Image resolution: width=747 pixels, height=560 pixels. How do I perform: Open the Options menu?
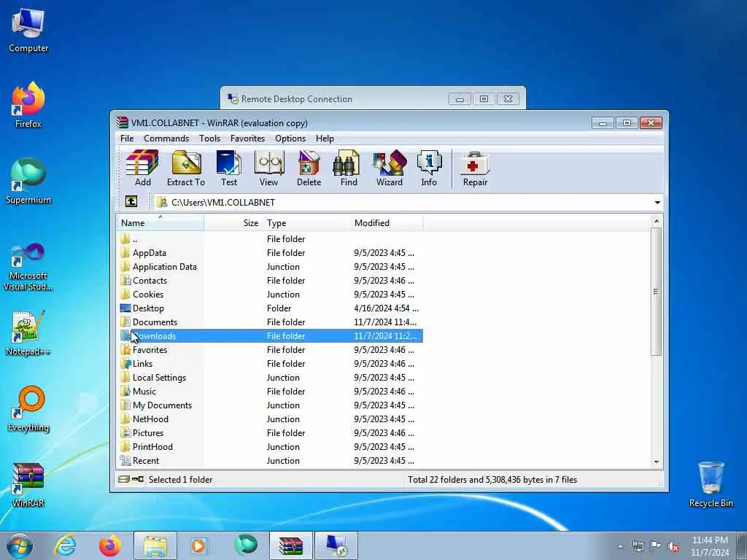point(290,138)
